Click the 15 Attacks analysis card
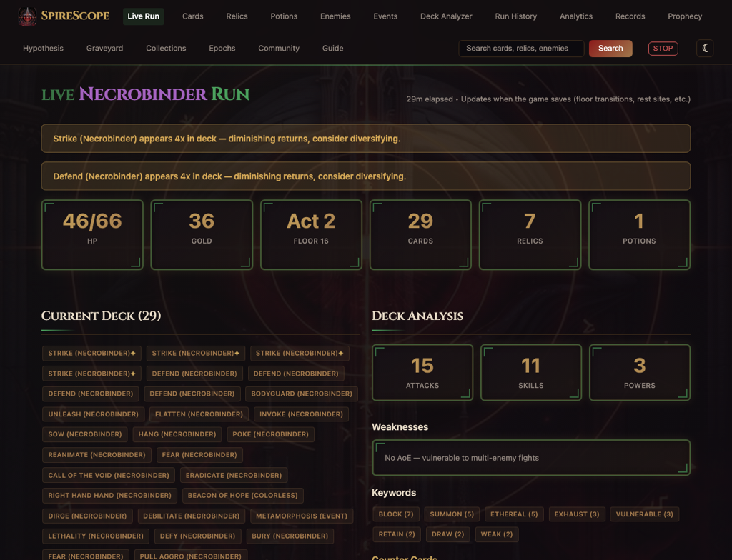Screen dimensions: 732x560 pos(422,372)
